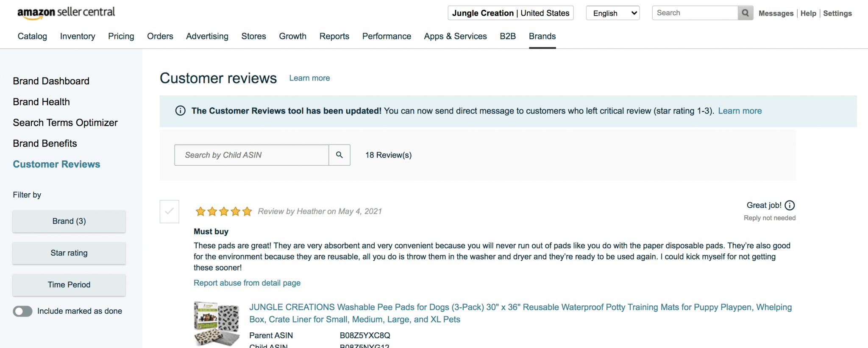The image size is (868, 348).
Task: Click the Messages link
Action: point(776,14)
